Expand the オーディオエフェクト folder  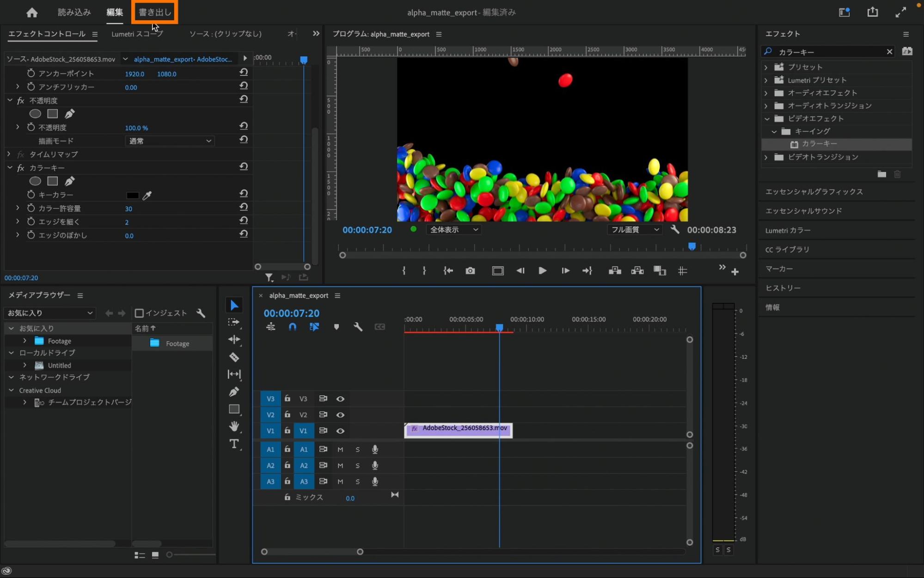pyautogui.click(x=766, y=93)
